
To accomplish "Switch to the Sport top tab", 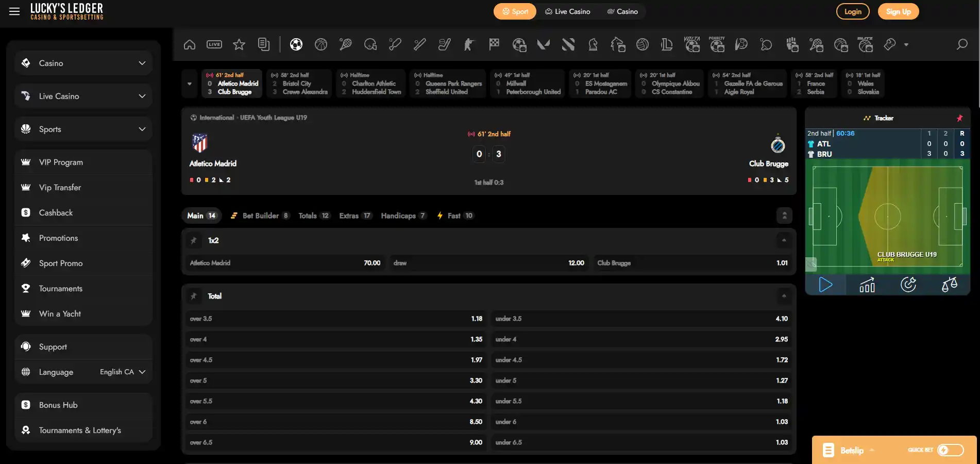I will click(x=515, y=11).
